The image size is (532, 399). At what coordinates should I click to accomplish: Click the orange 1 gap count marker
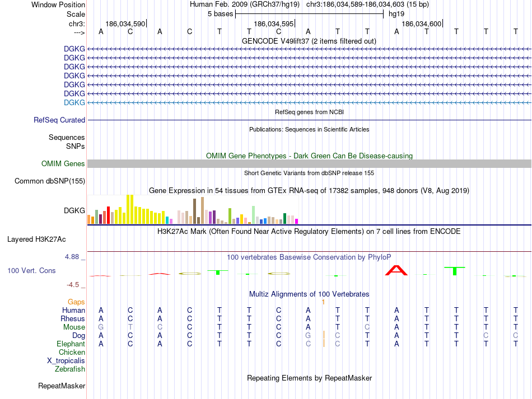point(323,302)
